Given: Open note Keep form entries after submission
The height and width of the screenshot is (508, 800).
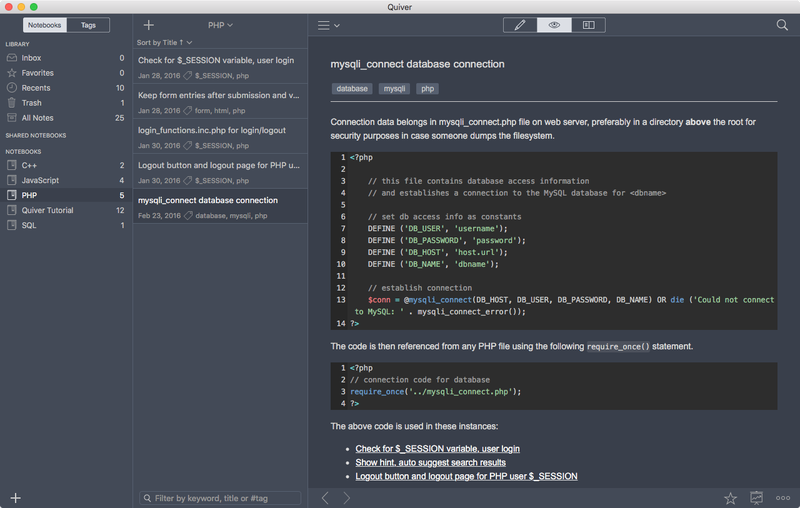Looking at the screenshot, I should click(x=220, y=101).
